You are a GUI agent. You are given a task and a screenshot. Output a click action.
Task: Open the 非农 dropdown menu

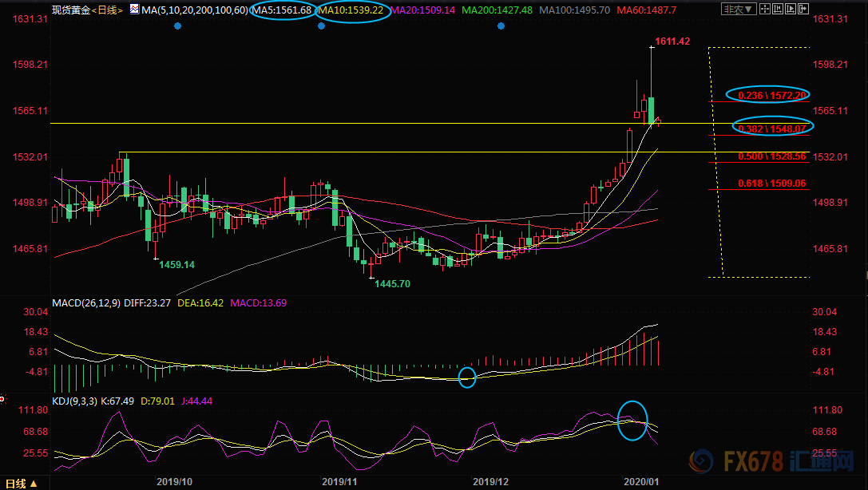coord(736,10)
